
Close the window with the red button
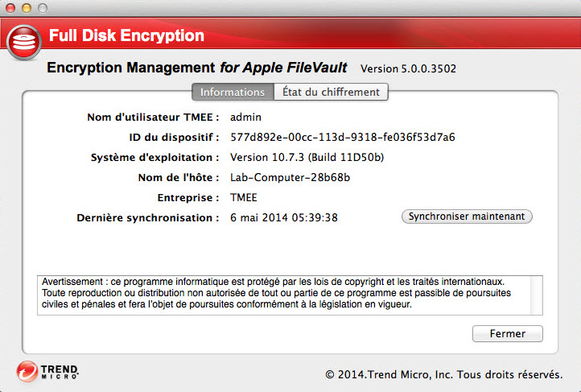(10, 7)
